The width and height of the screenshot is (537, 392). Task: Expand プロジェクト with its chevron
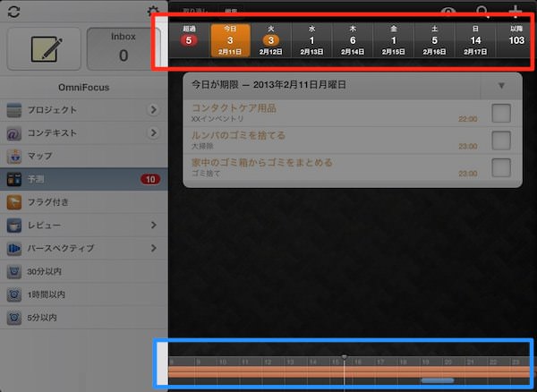(x=153, y=109)
